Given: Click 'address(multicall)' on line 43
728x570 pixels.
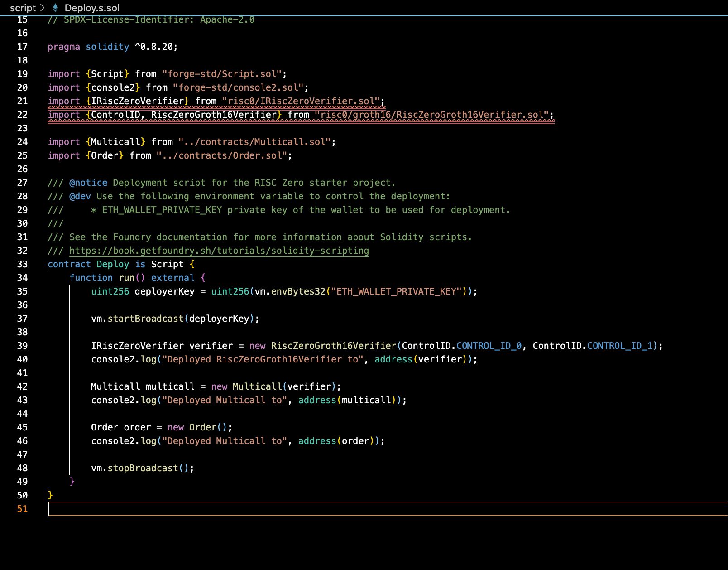Looking at the screenshot, I should pyautogui.click(x=347, y=400).
